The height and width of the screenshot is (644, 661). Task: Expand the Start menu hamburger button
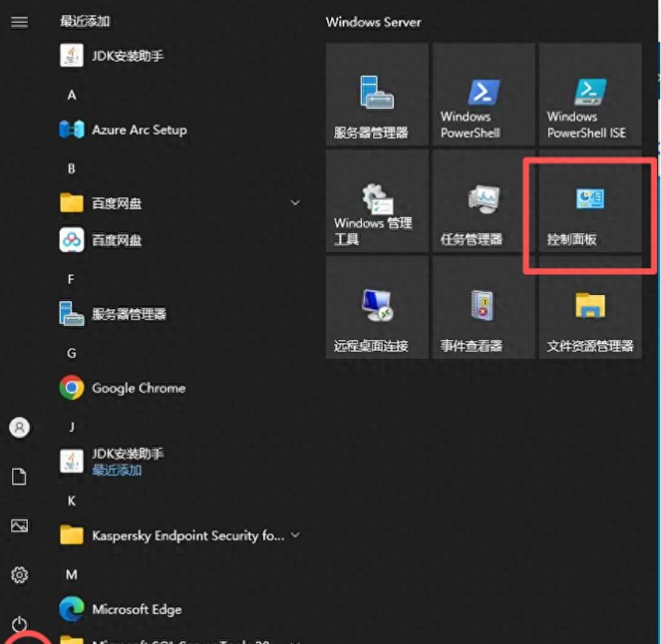point(19,22)
